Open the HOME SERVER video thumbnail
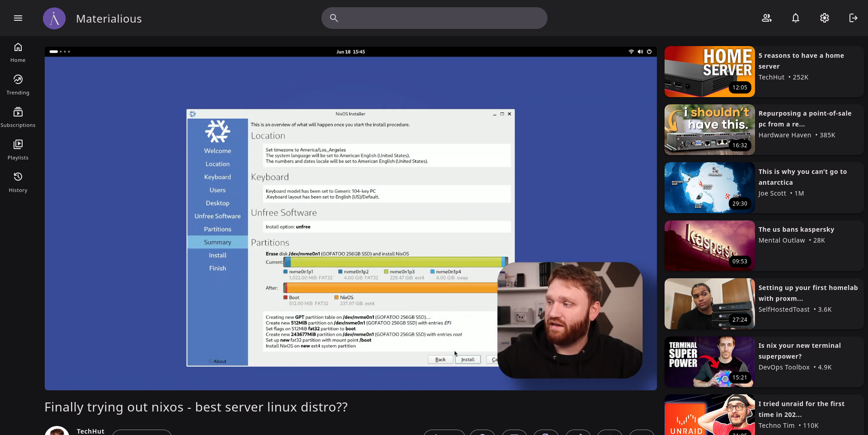The image size is (868, 435). (710, 71)
